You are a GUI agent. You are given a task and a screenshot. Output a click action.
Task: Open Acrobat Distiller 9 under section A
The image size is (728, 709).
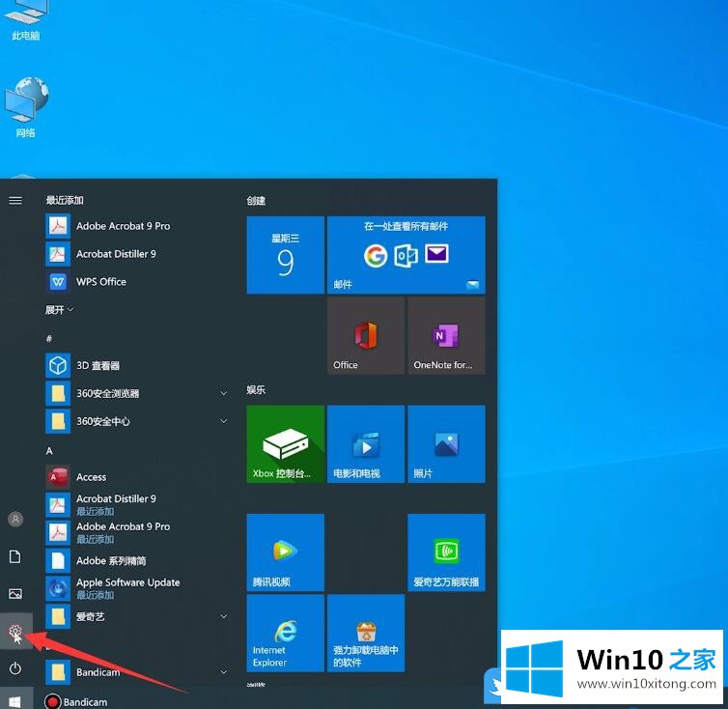(136, 504)
